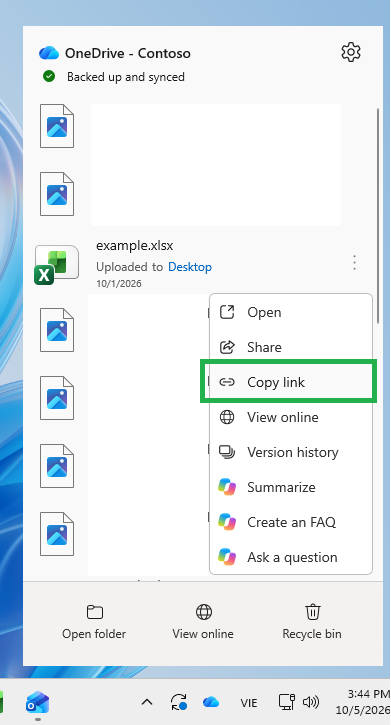This screenshot has height=725, width=391.
Task: Click the globe icon beside View online in menu
Action: (x=227, y=417)
